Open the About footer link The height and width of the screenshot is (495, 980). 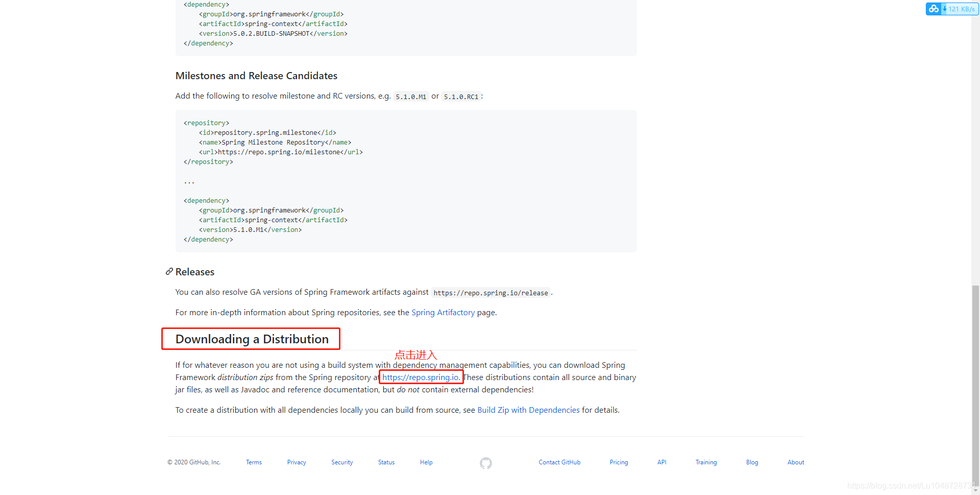796,462
